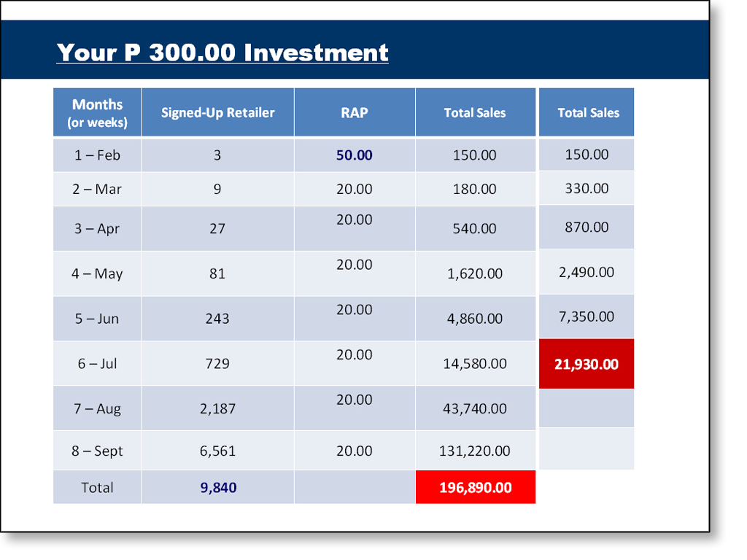Image resolution: width=747 pixels, height=560 pixels.
Task: Click the 131,220.00 sales cell
Action: 474,451
